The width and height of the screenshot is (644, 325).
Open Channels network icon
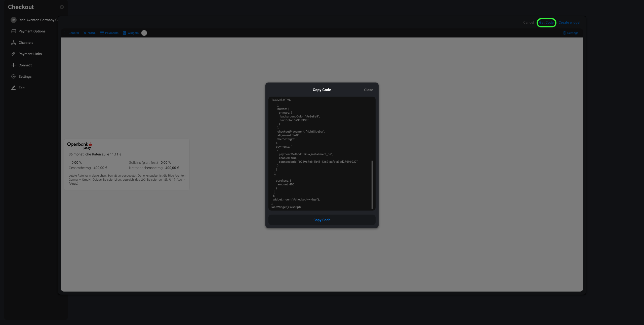point(14,43)
